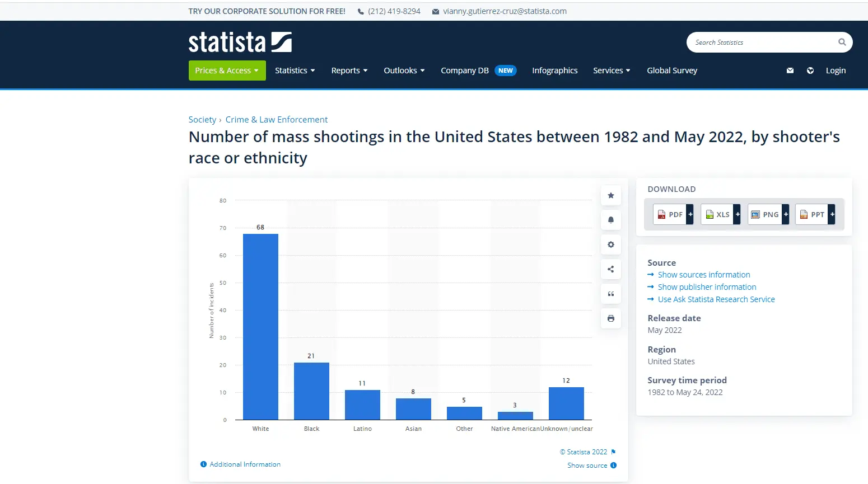Click the bell notification icon beside chart
Screen dimensions: 868x484
pyautogui.click(x=610, y=220)
